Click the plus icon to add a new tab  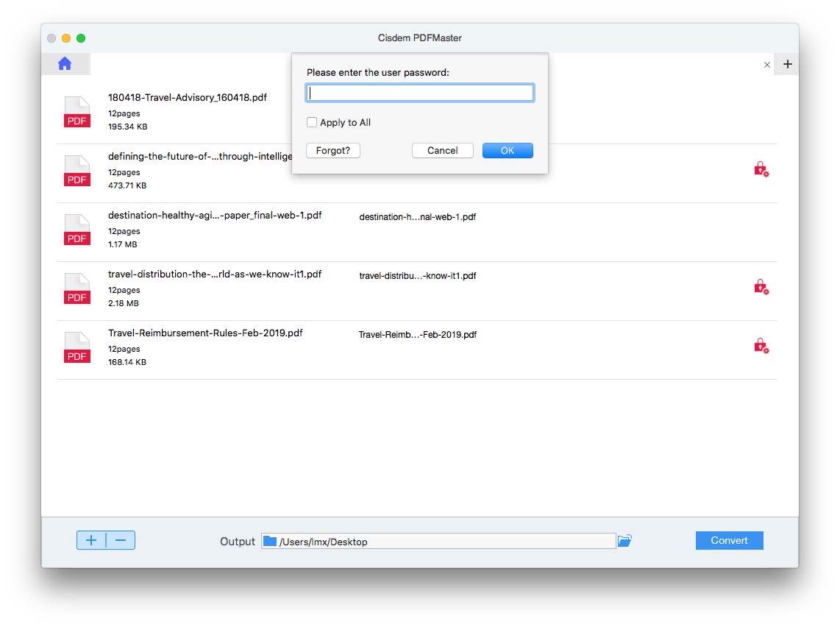pos(788,64)
